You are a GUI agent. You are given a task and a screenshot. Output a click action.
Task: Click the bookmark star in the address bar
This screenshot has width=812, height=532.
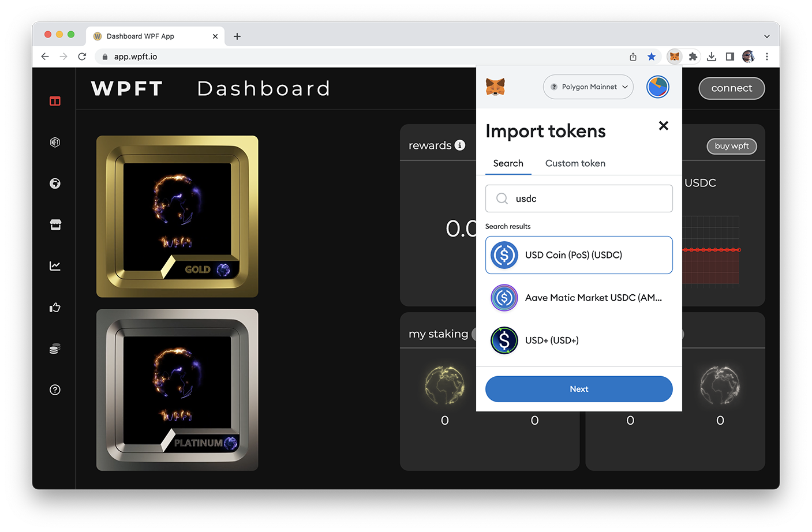652,56
